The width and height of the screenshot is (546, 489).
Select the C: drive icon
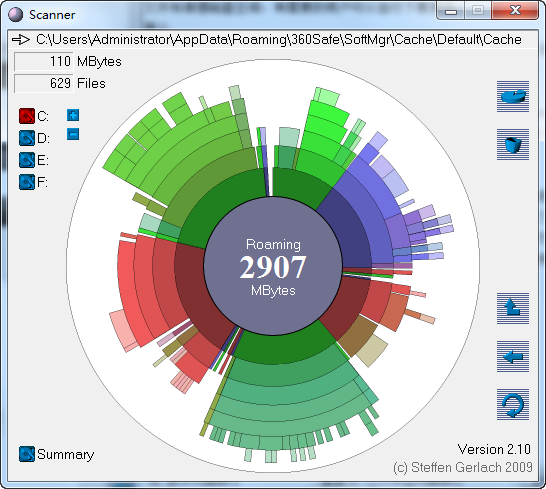[x=27, y=116]
